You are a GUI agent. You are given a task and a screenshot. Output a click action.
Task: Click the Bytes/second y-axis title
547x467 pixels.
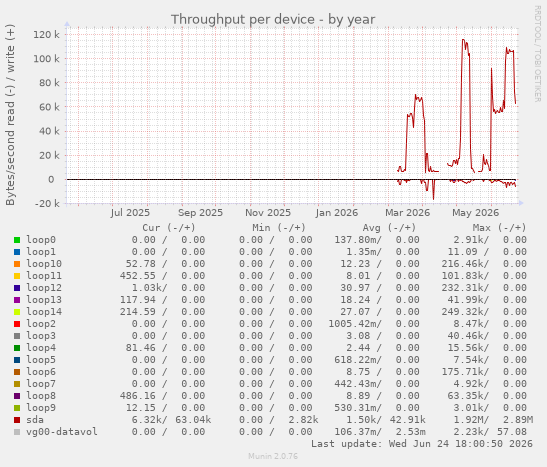10,115
